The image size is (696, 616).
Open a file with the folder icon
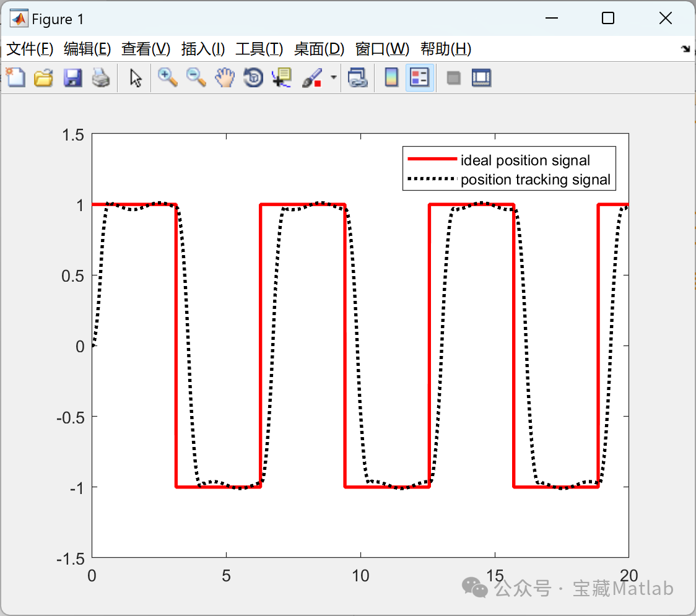click(43, 77)
